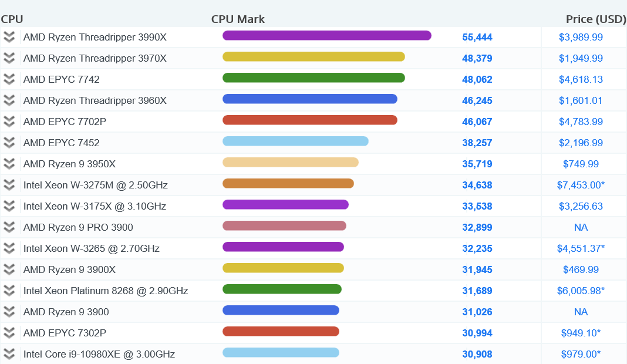
Task: Click the 33,538 CPU Mark score
Action: tap(477, 206)
